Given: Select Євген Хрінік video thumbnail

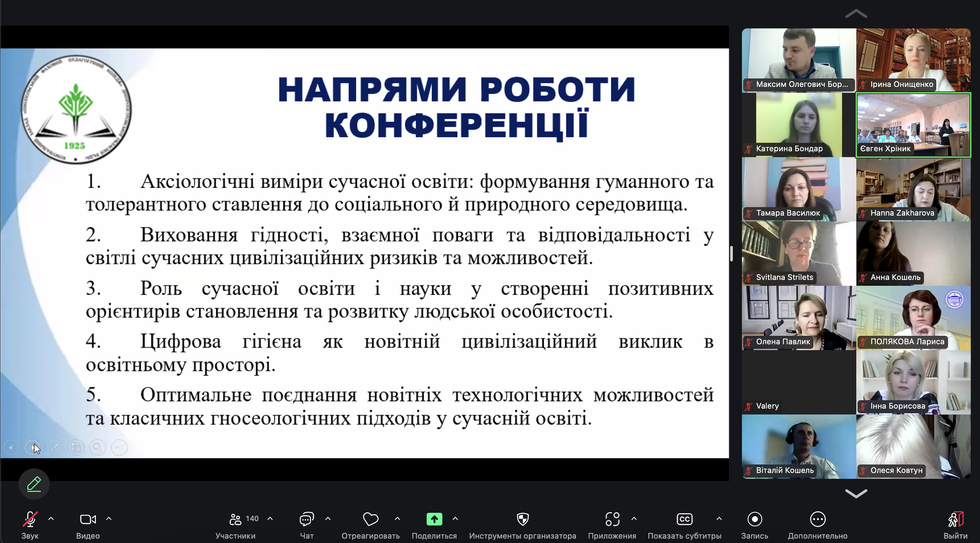Looking at the screenshot, I should point(913,125).
